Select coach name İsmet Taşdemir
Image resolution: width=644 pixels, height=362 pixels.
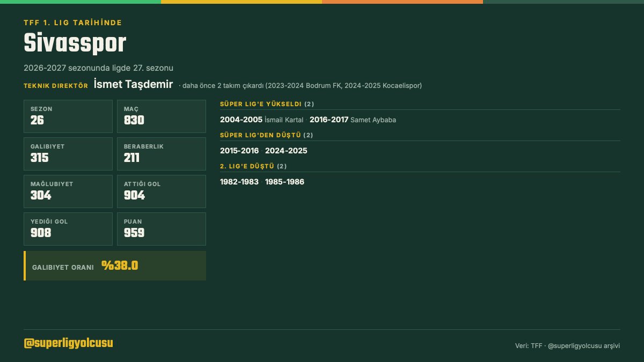pos(133,84)
